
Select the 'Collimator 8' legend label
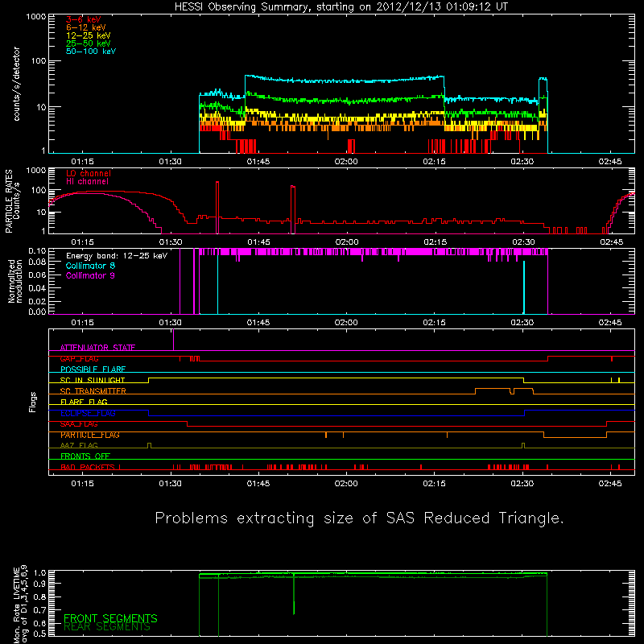(90, 266)
